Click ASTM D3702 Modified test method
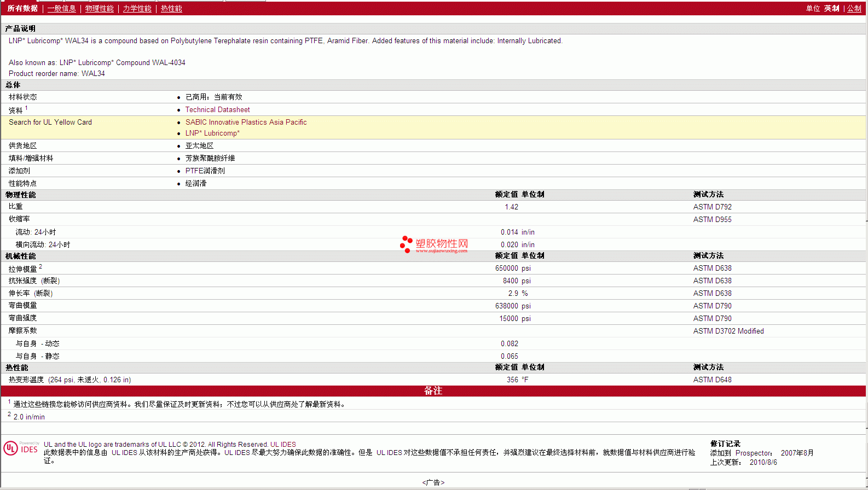The image size is (868, 490). (x=728, y=331)
